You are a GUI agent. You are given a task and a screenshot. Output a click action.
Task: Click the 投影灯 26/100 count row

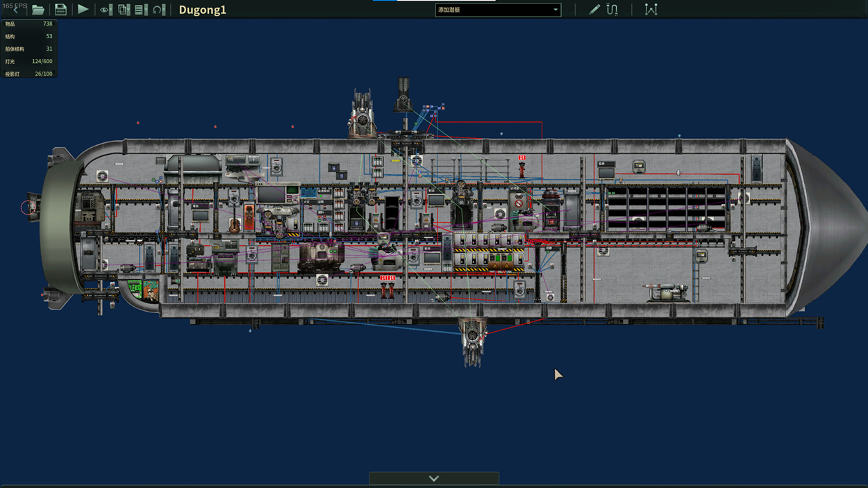[x=29, y=74]
